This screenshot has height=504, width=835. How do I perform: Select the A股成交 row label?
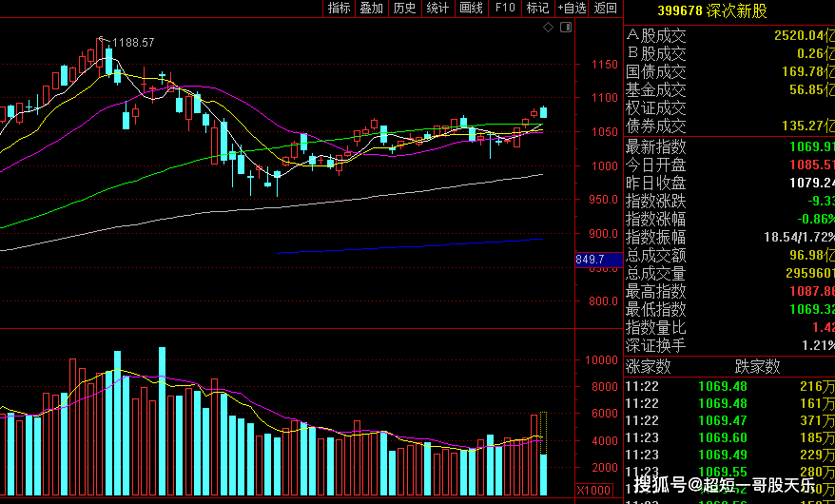coord(655,35)
